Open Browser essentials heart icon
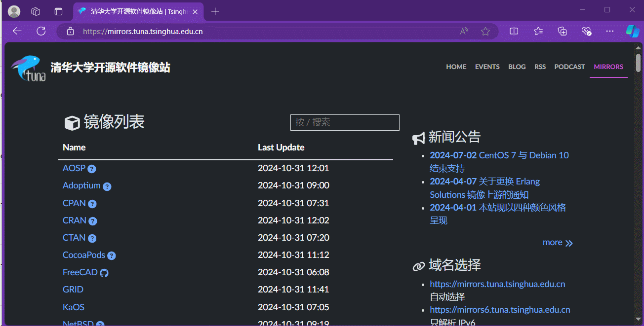Viewport: 644px width, 326px height. 586,31
